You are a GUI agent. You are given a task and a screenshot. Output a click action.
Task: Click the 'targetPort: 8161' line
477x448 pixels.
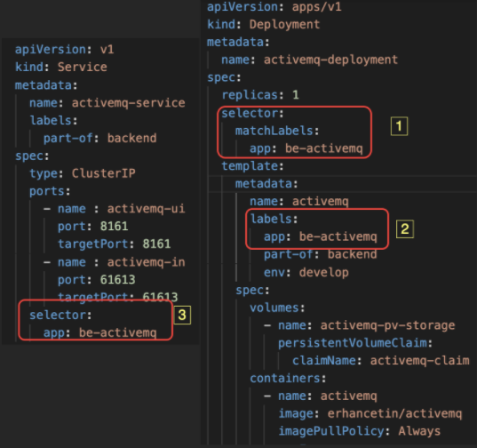(x=114, y=244)
